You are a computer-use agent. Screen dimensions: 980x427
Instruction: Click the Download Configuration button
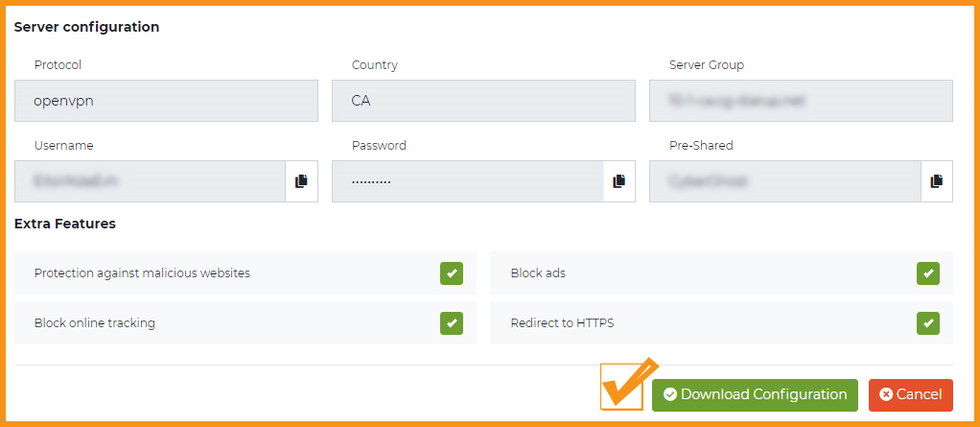click(x=755, y=395)
